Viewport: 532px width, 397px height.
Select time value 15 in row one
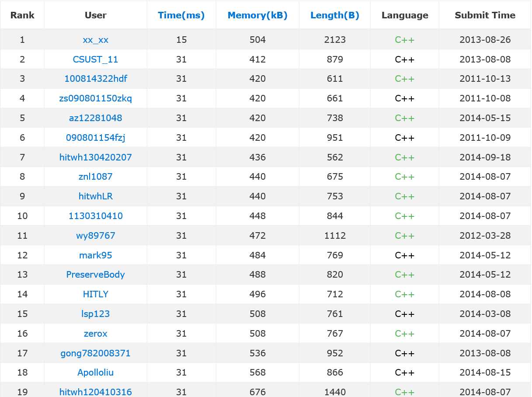pos(181,40)
